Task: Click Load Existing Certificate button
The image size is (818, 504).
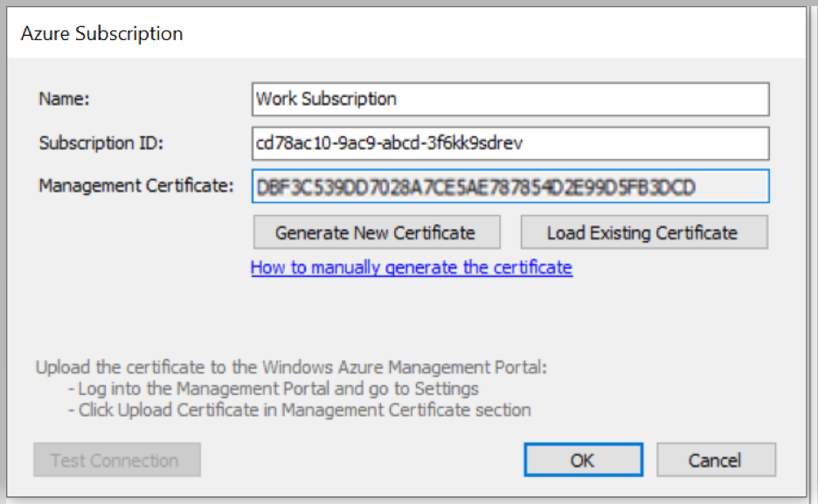Action: [644, 232]
